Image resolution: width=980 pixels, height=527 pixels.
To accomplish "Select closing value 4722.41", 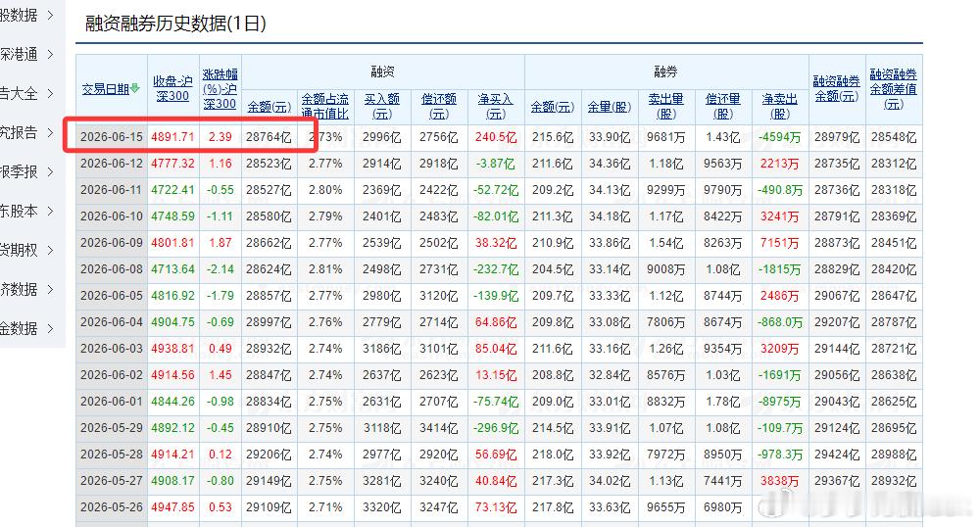I will (x=172, y=190).
